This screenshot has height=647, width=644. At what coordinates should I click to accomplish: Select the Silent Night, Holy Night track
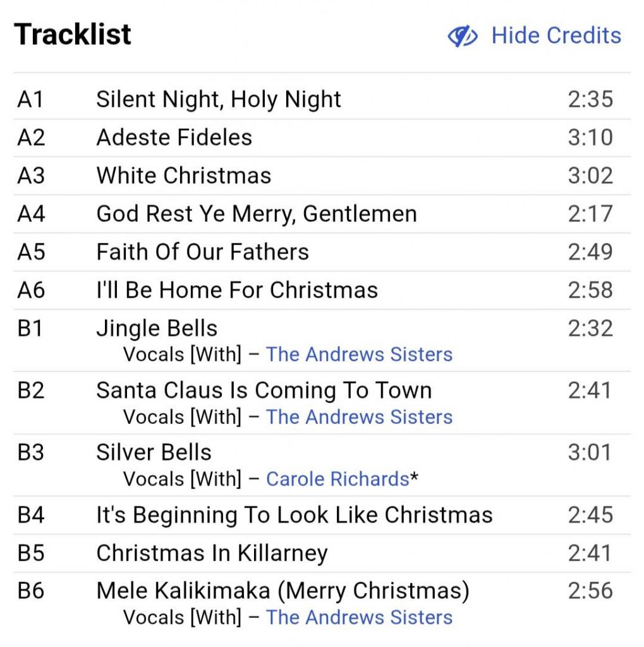click(x=218, y=99)
